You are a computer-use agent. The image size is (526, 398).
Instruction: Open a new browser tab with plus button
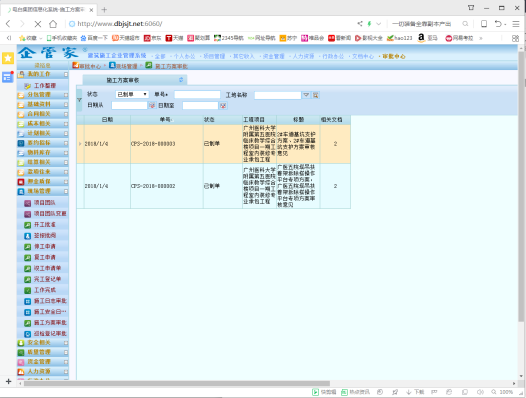pyautogui.click(x=104, y=10)
